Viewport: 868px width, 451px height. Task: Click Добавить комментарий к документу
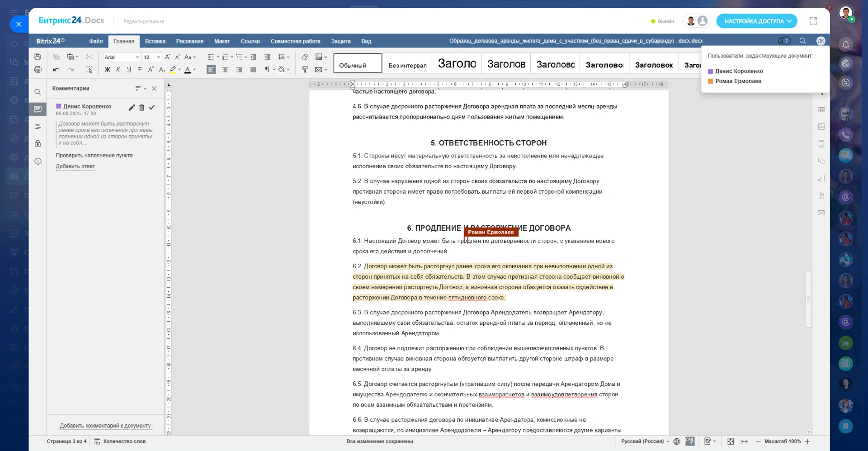tap(105, 426)
